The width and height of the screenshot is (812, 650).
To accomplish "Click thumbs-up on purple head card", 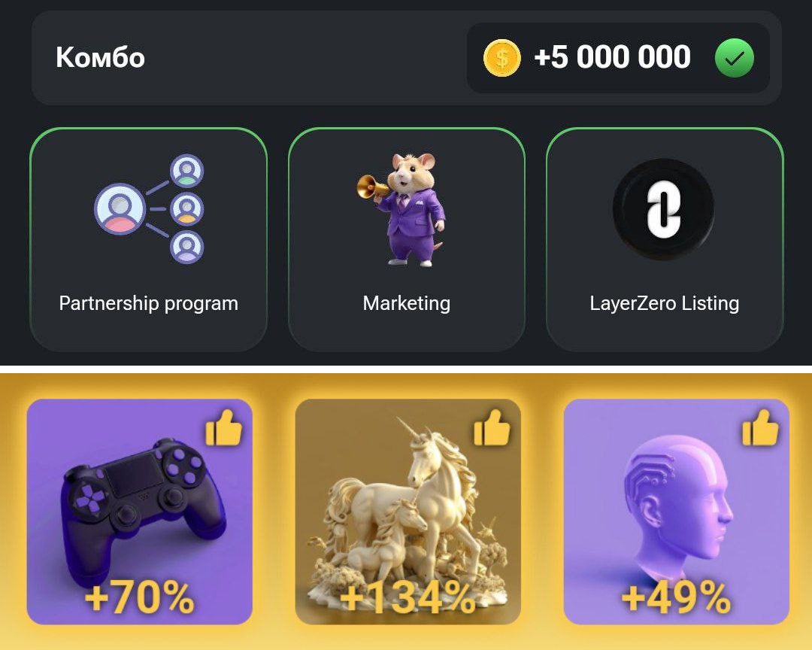I will [x=760, y=427].
